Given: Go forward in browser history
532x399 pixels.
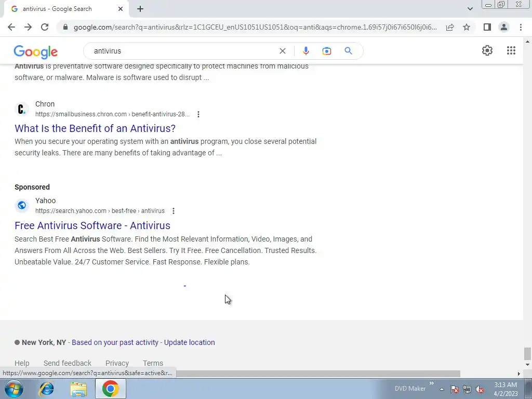Looking at the screenshot, I should coord(28,27).
